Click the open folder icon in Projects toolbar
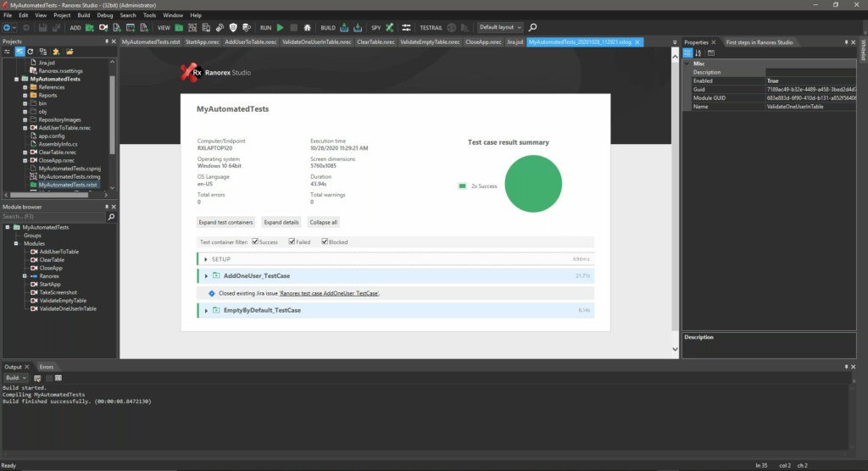Image resolution: width=868 pixels, height=471 pixels. pos(70,52)
